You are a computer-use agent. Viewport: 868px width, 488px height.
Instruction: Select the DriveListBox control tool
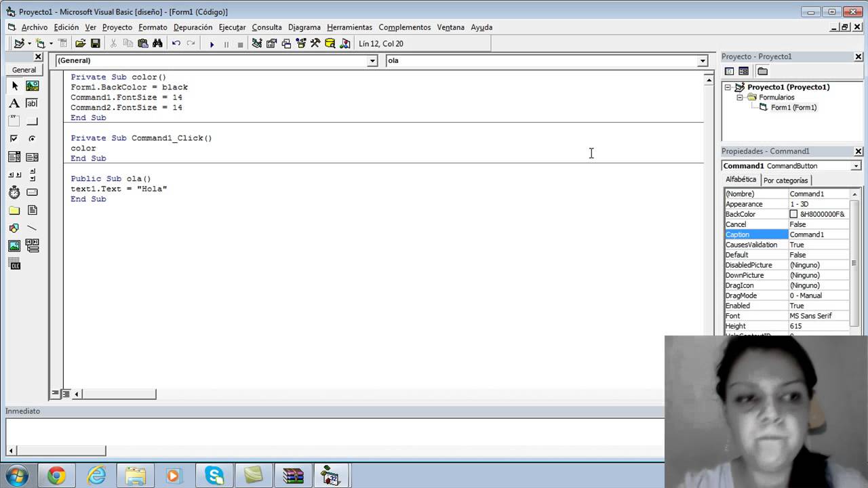[32, 192]
